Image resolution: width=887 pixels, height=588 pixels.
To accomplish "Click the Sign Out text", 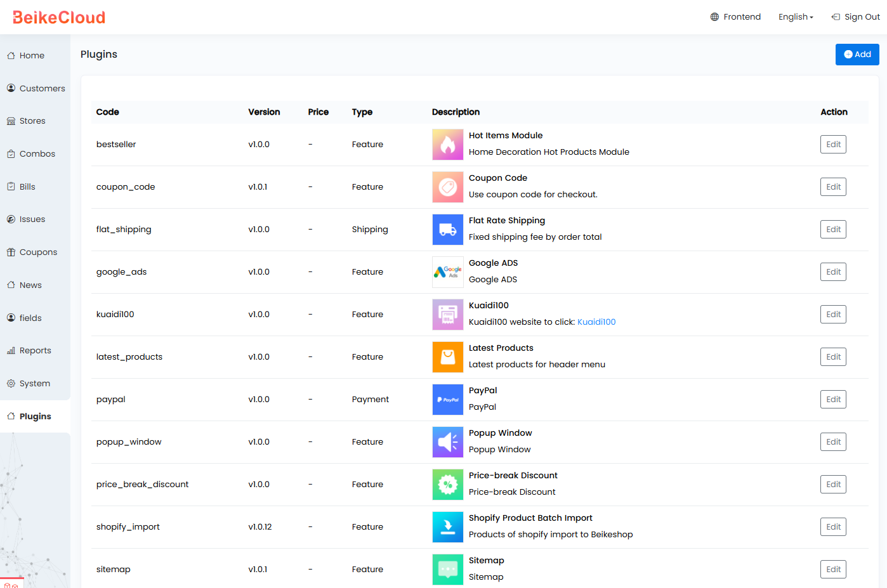I will click(862, 16).
